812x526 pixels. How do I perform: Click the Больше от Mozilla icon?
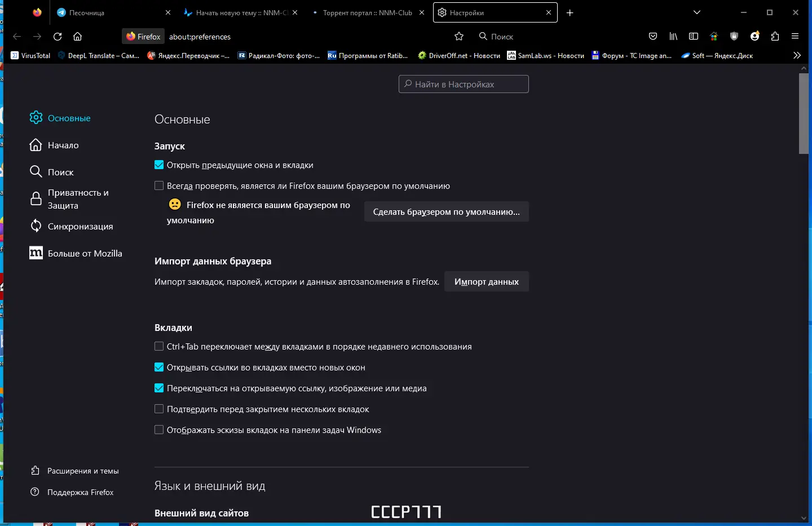point(36,253)
